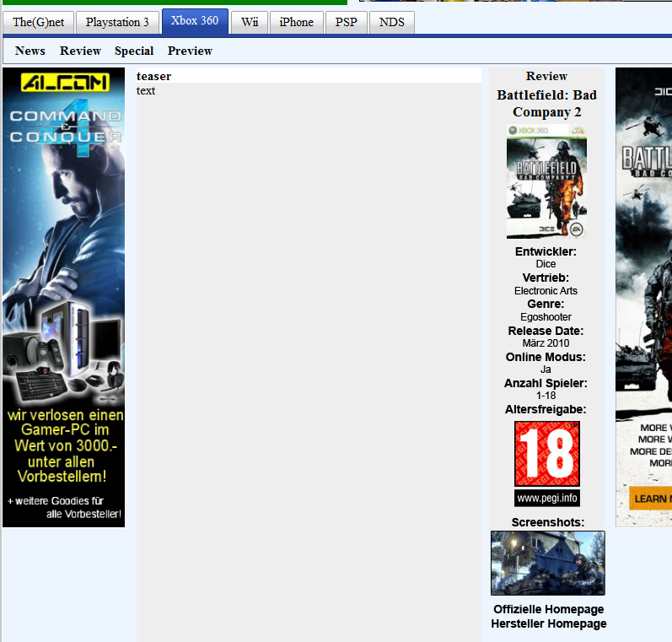Open the Preview section
This screenshot has width=672, height=642.
[x=190, y=51]
